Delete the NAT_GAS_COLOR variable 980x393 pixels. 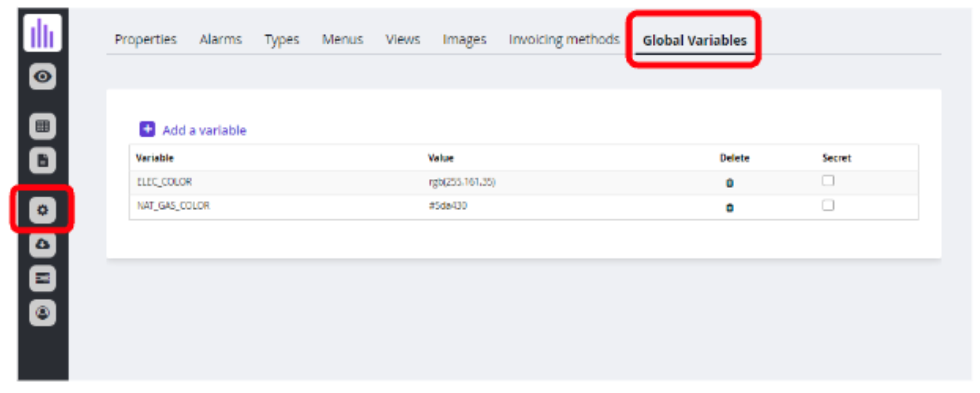[x=729, y=208]
